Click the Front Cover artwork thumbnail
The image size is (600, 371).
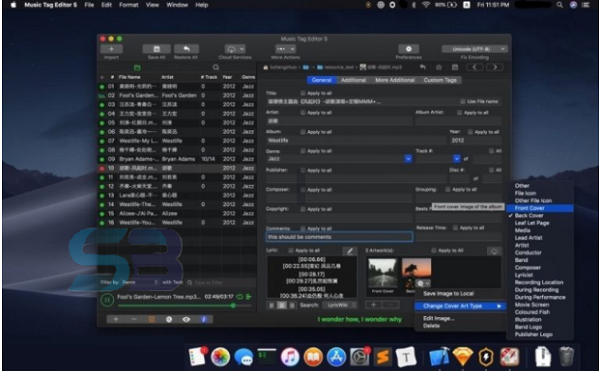382,272
